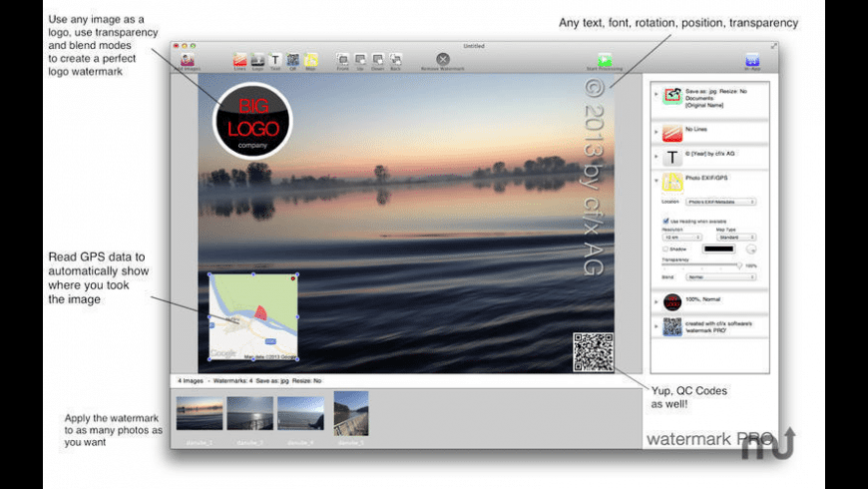
Task: Select the danube_5 thumbnail
Action: pos(351,412)
